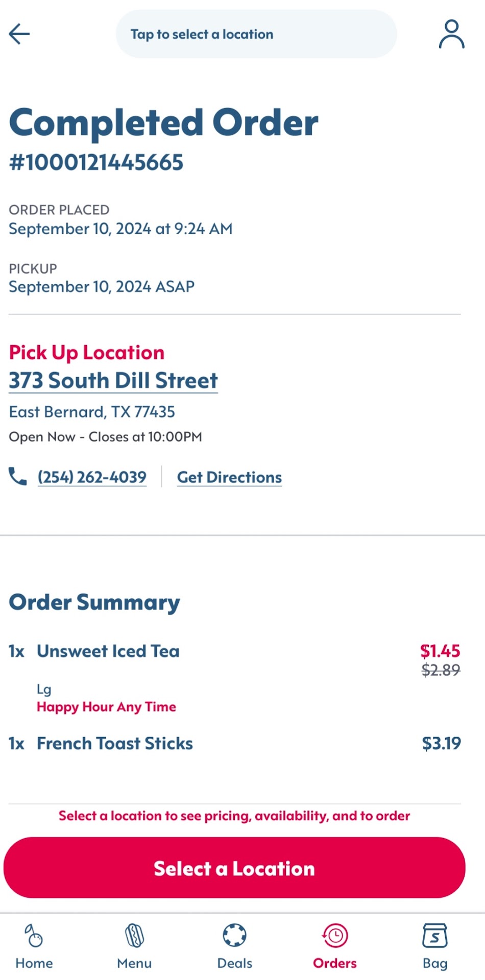Tap the Home cherry icon
This screenshot has width=485, height=980.
coord(34,936)
